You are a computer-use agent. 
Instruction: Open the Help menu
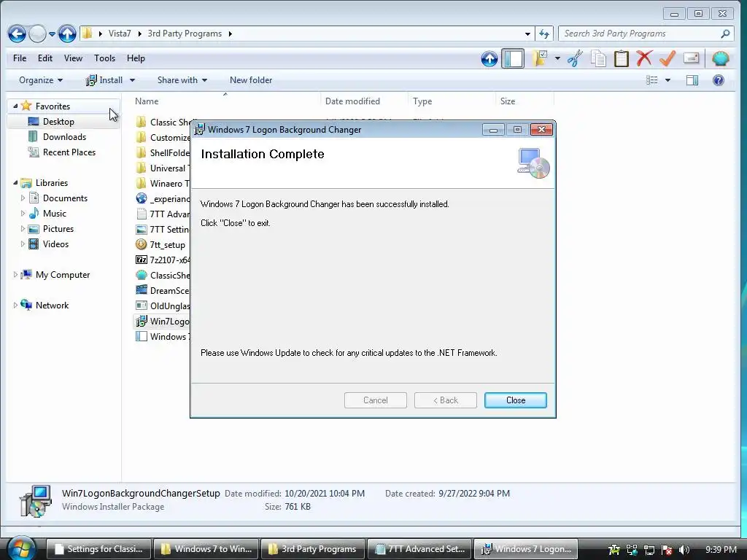point(136,58)
